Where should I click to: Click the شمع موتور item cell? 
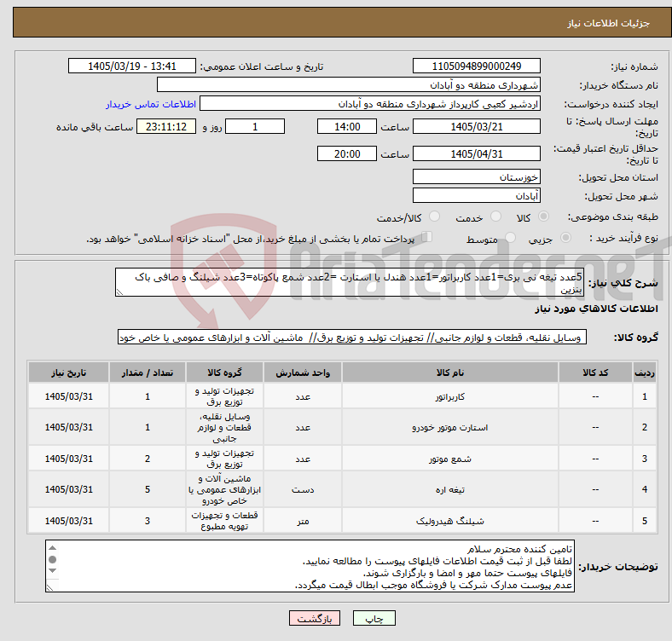click(x=450, y=459)
